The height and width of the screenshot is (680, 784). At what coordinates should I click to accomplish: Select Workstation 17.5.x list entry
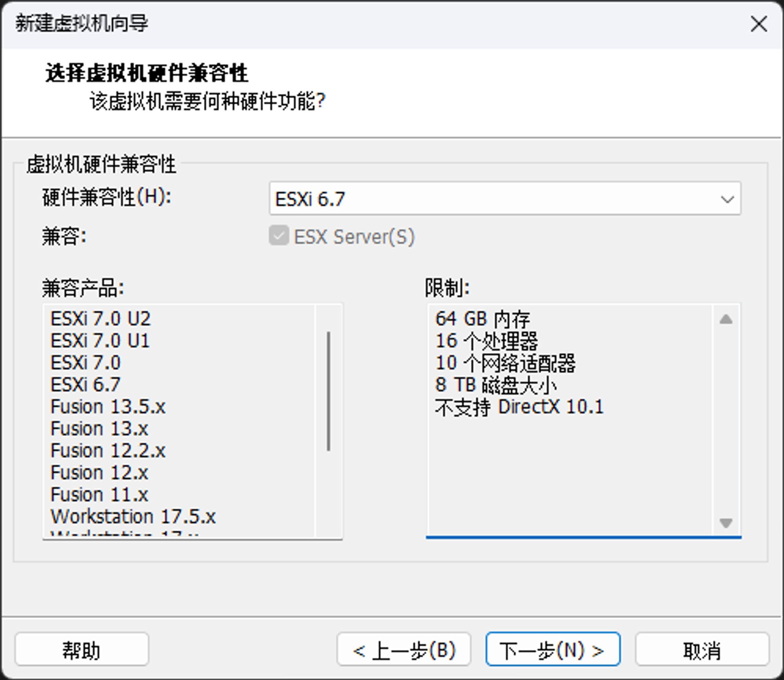tap(133, 517)
